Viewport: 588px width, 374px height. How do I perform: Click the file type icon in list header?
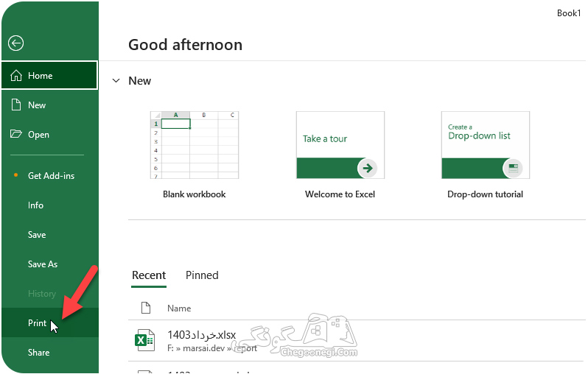click(145, 308)
